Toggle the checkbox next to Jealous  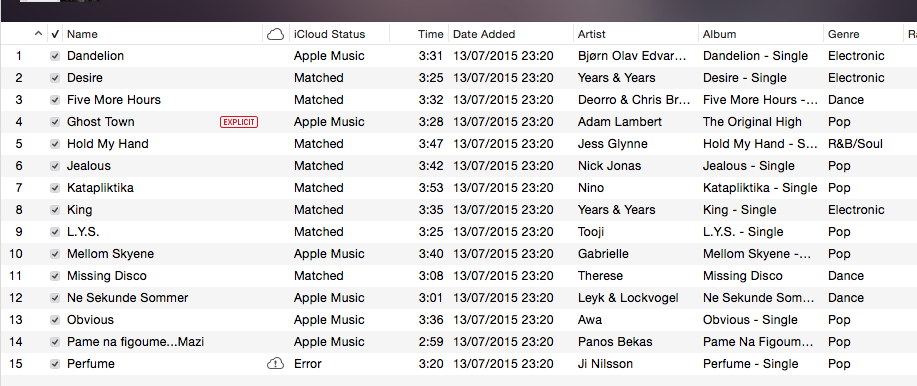tap(55, 166)
